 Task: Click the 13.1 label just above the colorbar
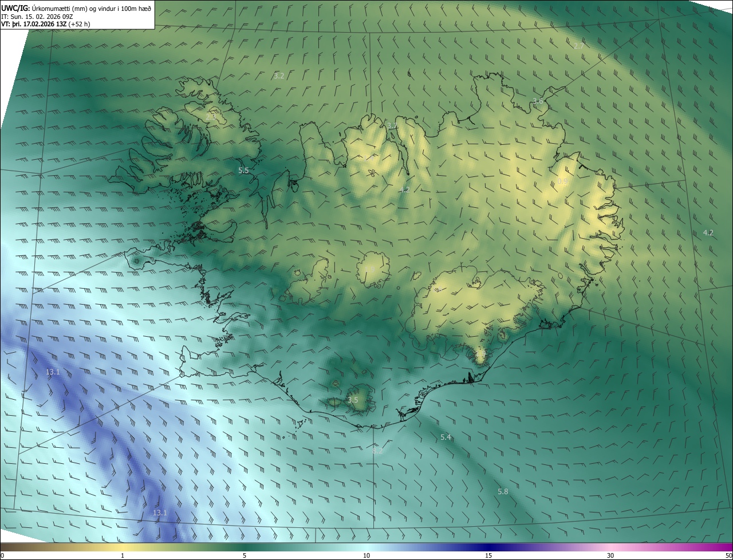click(x=160, y=512)
